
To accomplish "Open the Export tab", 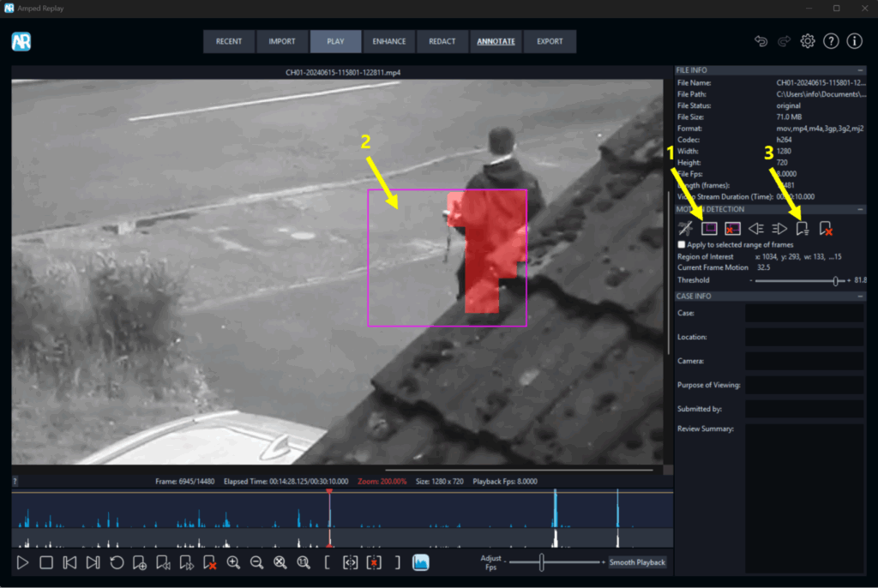I will pyautogui.click(x=550, y=41).
